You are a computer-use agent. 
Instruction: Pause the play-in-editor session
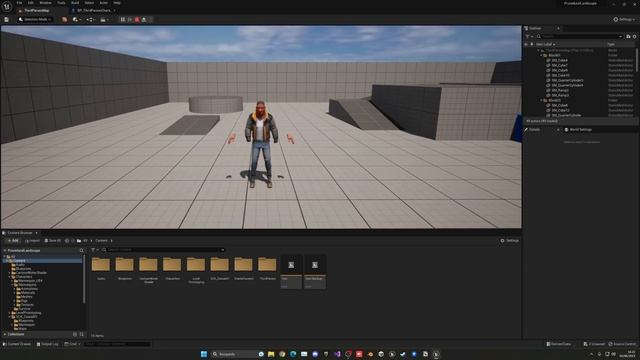click(122, 19)
